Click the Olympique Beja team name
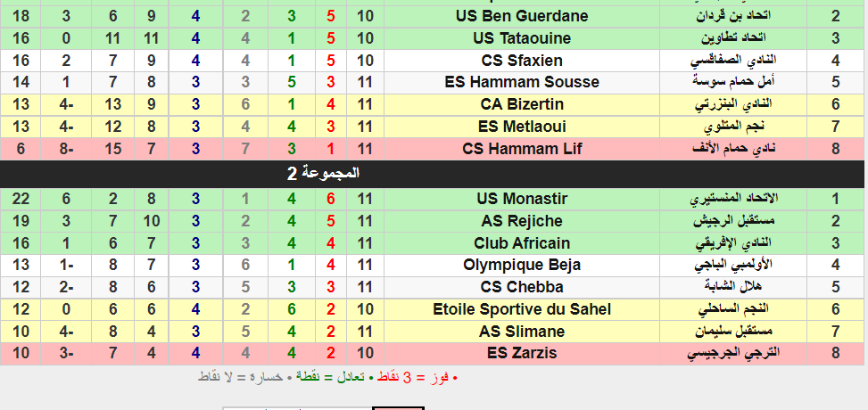The image size is (868, 410). point(522,265)
